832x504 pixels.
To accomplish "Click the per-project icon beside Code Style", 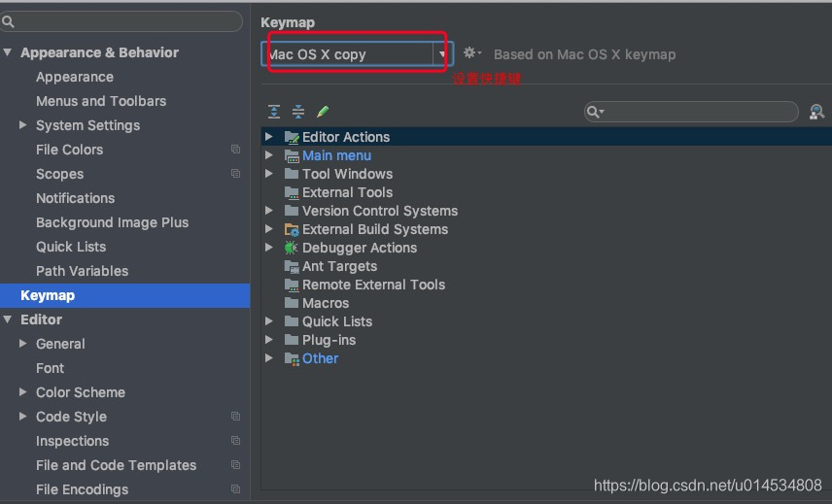I will (235, 417).
